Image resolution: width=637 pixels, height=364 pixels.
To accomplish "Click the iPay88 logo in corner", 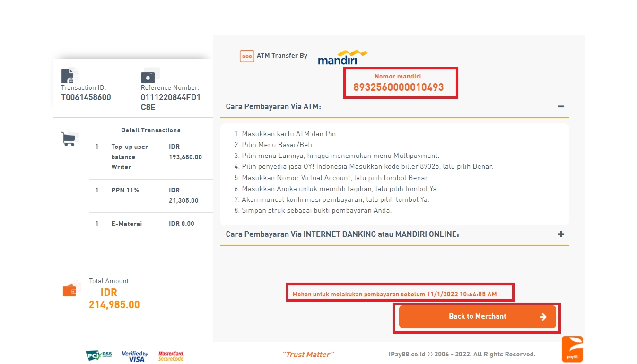I will tap(572, 349).
